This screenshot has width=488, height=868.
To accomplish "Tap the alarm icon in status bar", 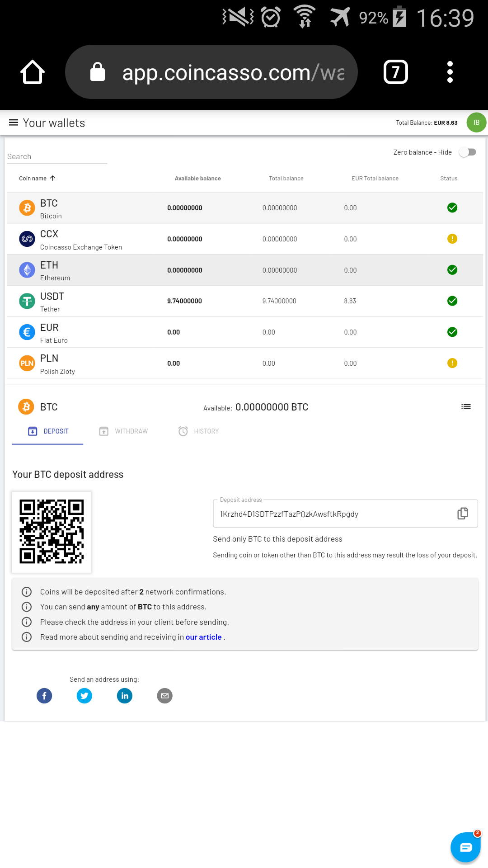I will point(271,17).
